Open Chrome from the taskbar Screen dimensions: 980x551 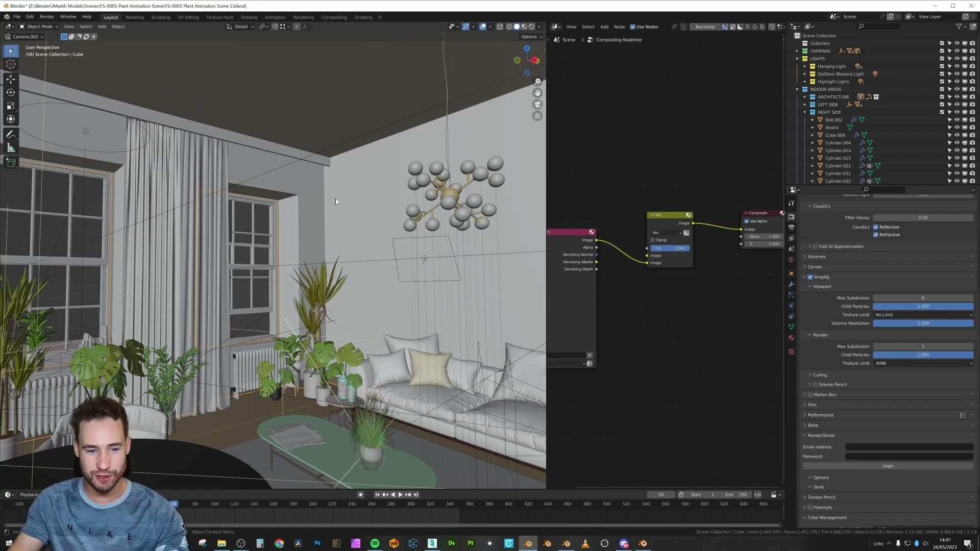[279, 543]
